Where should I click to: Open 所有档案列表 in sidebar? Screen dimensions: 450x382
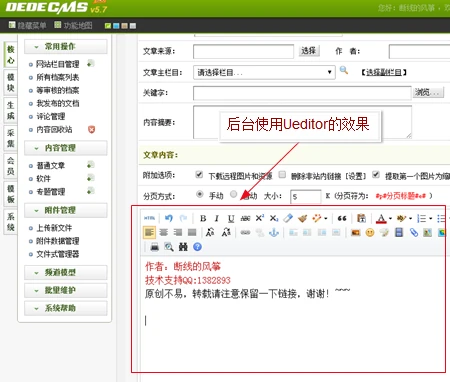tap(58, 77)
